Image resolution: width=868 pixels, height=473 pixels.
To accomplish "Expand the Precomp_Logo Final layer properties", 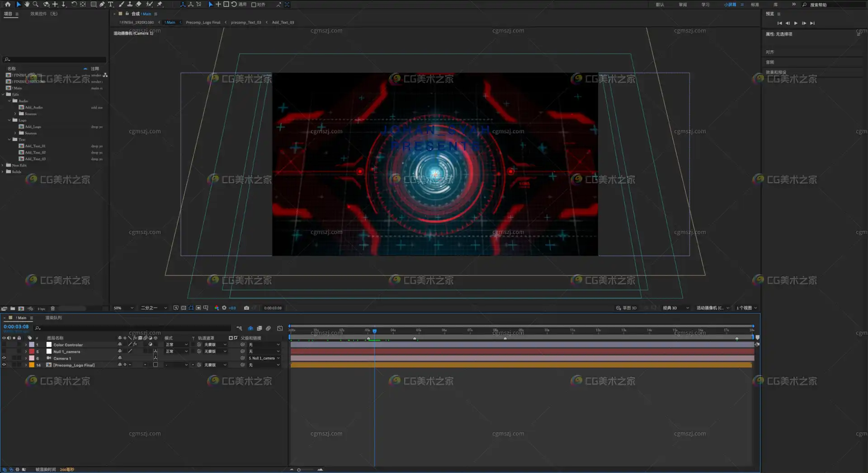I will coord(26,365).
